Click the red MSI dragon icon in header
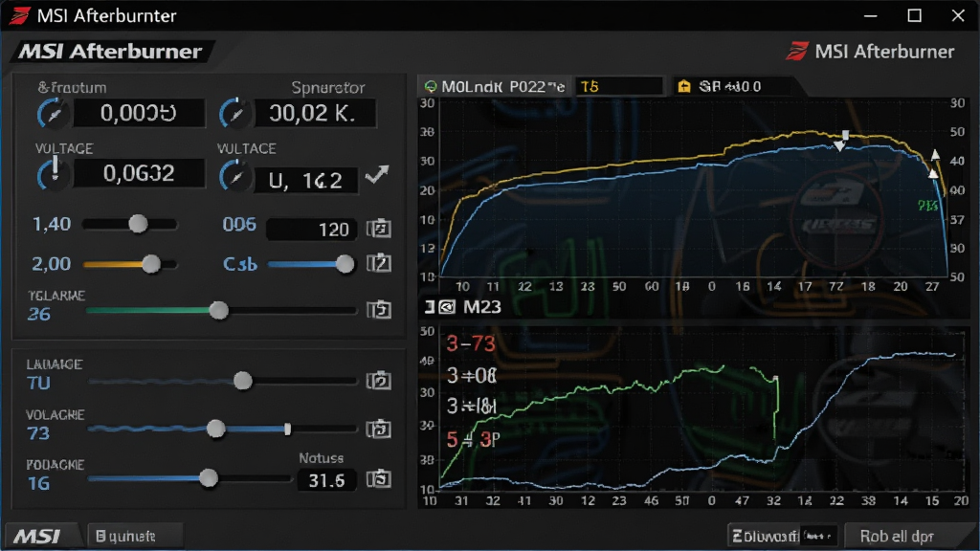This screenshot has width=980, height=551. click(797, 51)
